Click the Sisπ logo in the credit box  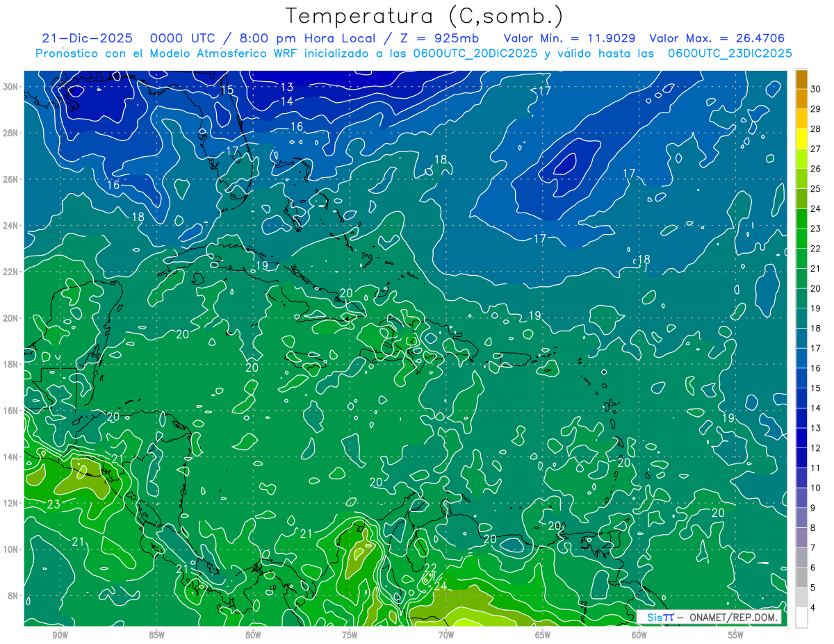point(660,617)
